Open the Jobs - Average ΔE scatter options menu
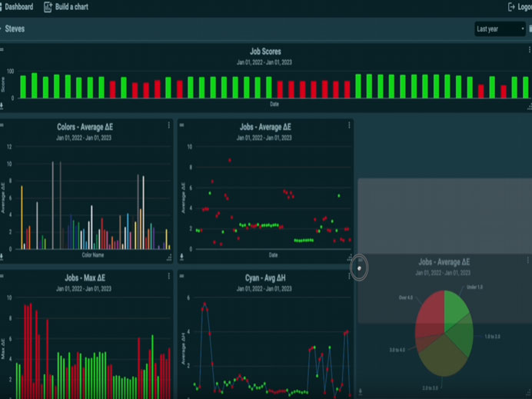 pos(349,125)
